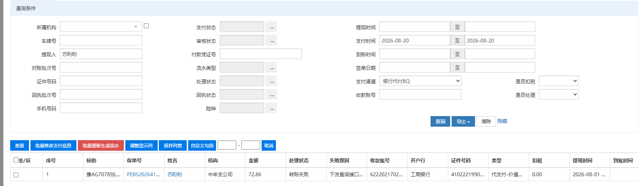Open the 回执状态 ellipsis picker
The width and height of the screenshot is (644, 186).
[x=271, y=95]
